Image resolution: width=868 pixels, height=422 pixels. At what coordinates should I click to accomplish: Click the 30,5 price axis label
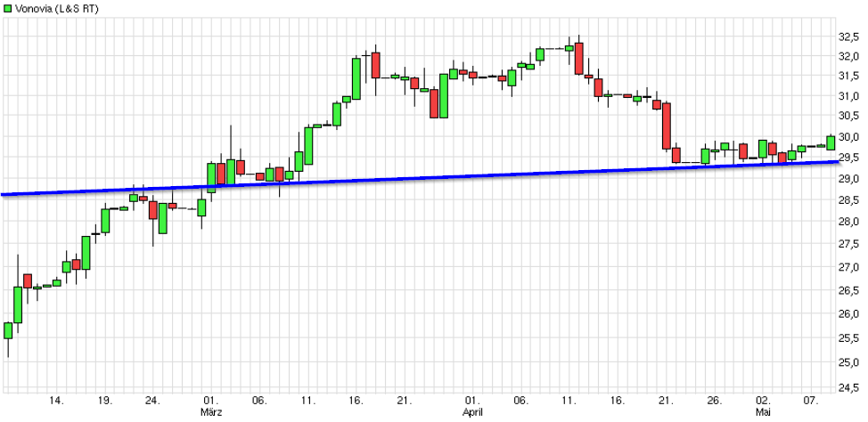[849, 116]
